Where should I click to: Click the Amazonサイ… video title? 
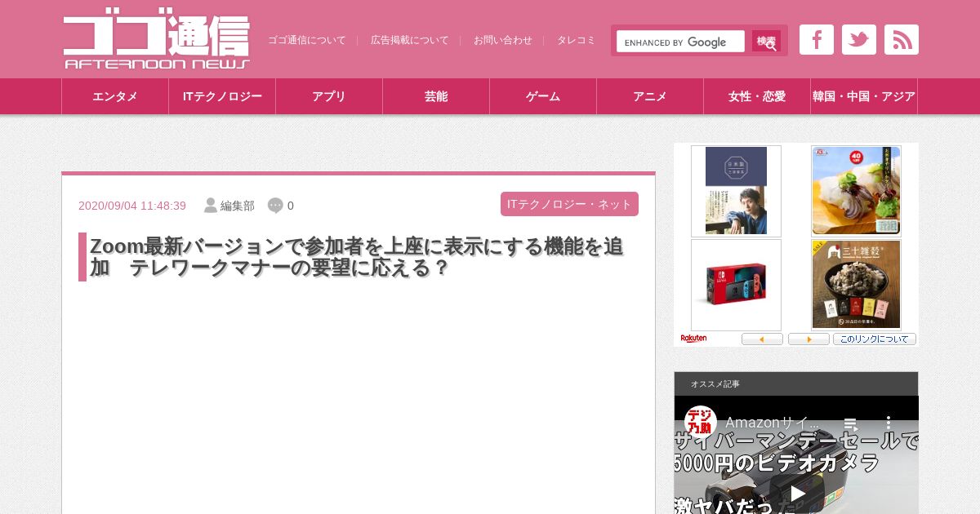773,423
